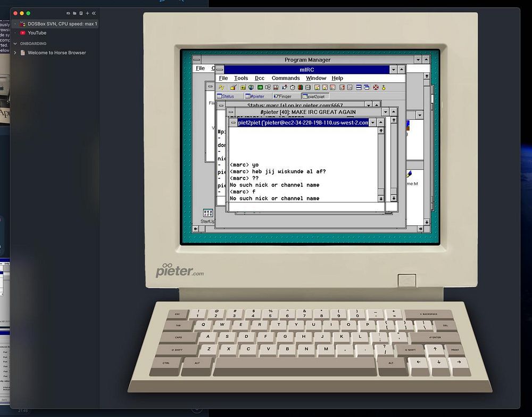
Task: Click the Cascade windows toolbar icon
Action: 367,87
